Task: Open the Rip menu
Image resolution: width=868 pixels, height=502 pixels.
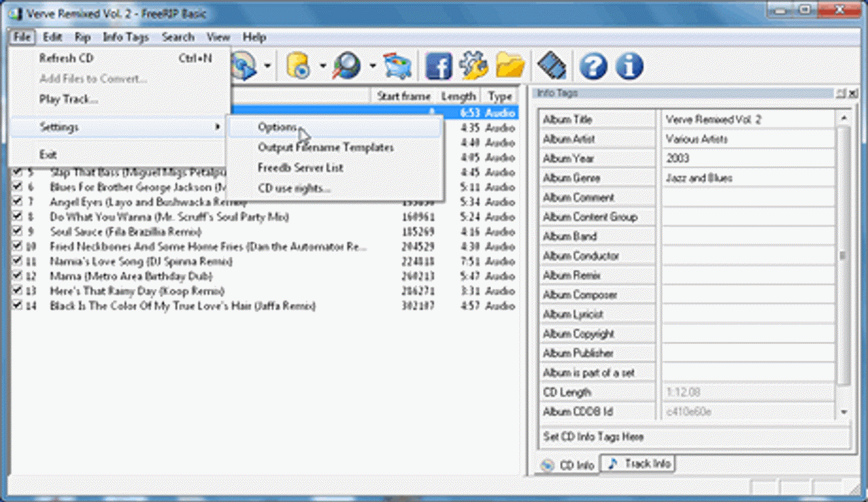Action: [x=83, y=37]
